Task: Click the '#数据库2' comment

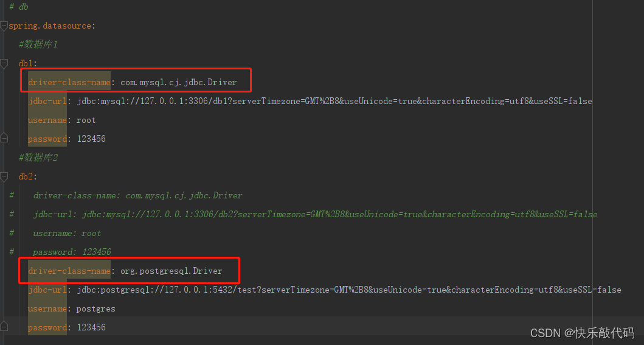Action: point(38,158)
